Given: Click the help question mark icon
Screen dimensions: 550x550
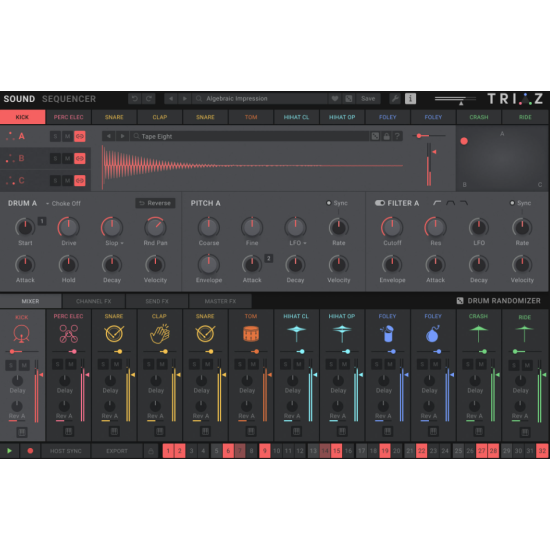Looking at the screenshot, I should (x=397, y=136).
